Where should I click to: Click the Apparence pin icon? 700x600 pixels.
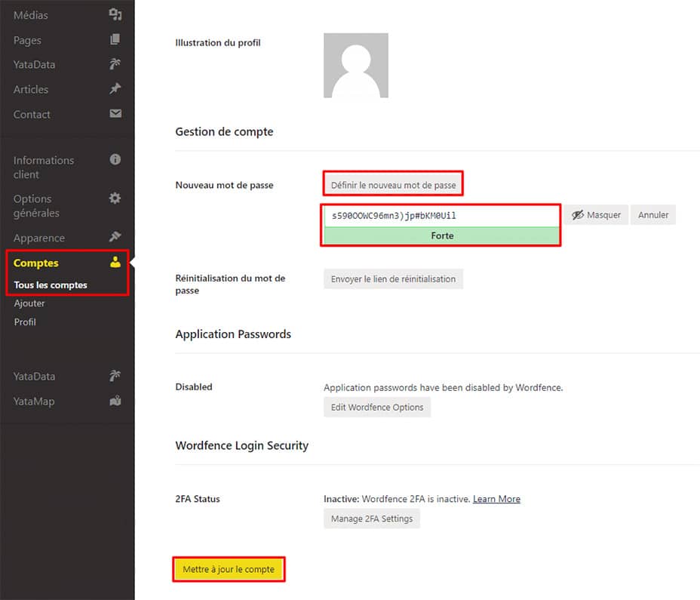pyautogui.click(x=115, y=237)
